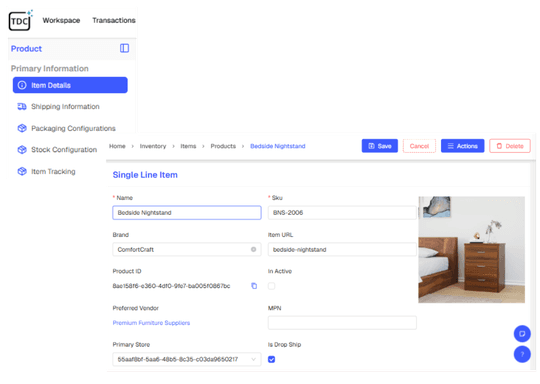Click the Product heading in sidebar
This screenshot has height=384, width=540.
(x=26, y=49)
